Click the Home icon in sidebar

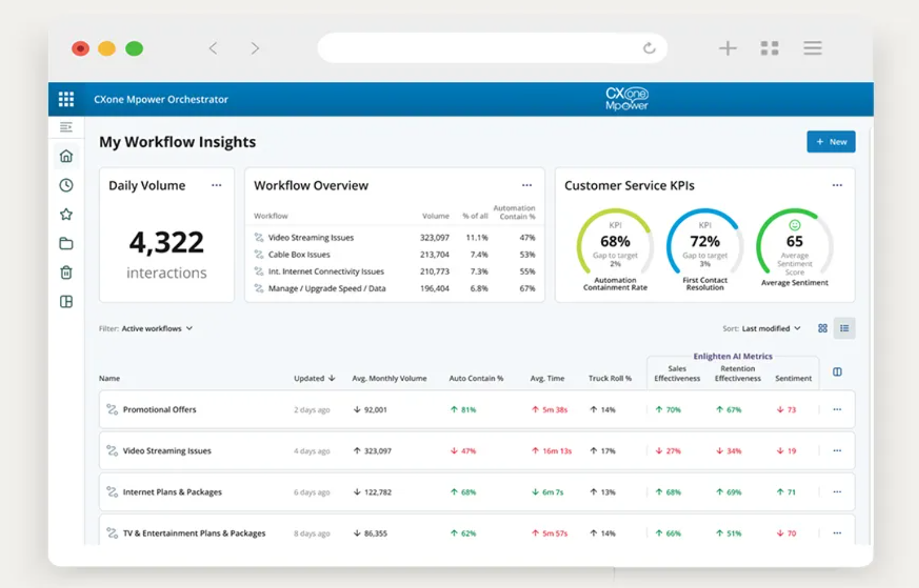pyautogui.click(x=66, y=156)
